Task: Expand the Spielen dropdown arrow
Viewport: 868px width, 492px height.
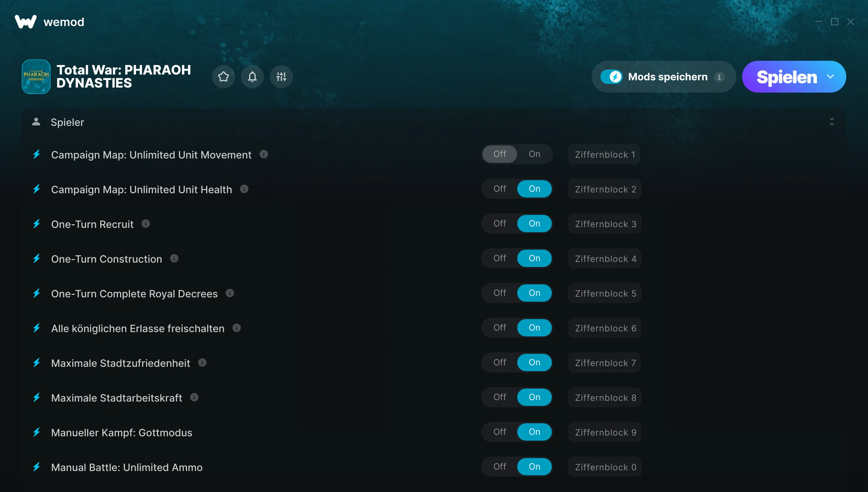Action: (x=830, y=77)
